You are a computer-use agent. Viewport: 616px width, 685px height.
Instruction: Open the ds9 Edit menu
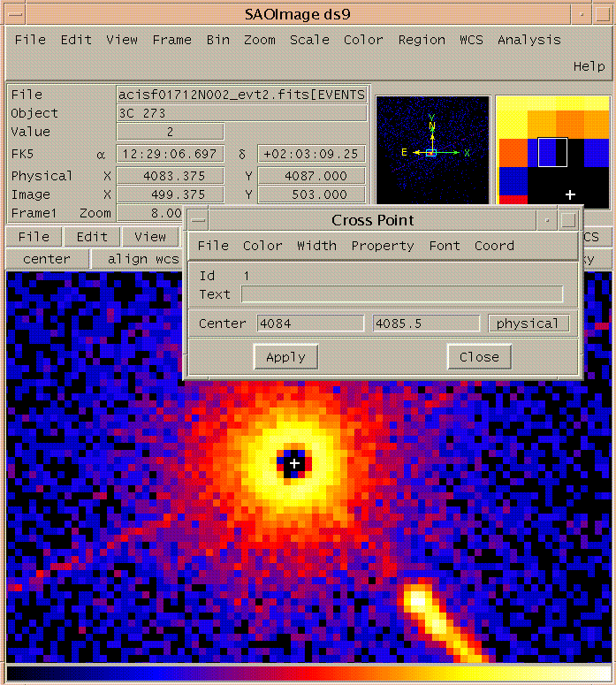(76, 40)
